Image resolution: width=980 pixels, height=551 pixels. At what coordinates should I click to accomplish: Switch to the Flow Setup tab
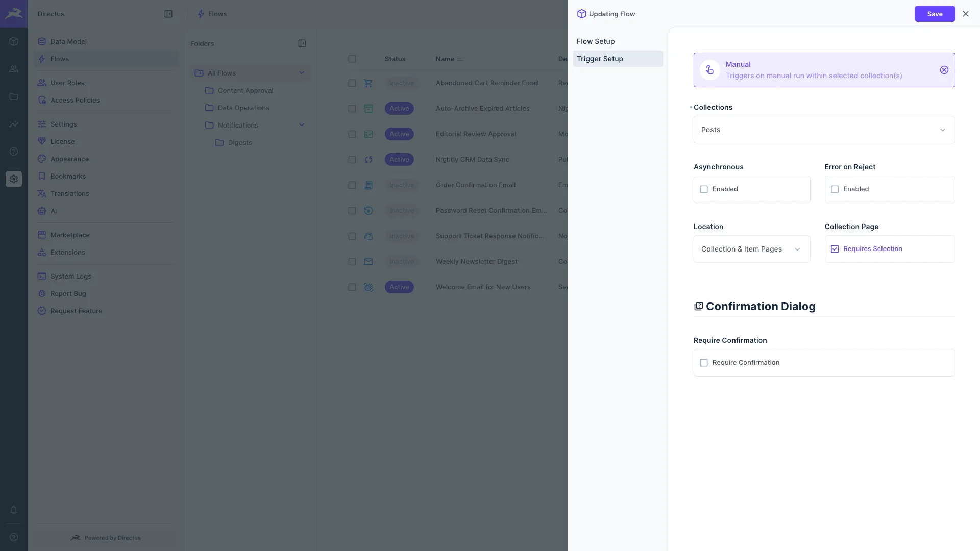click(618, 41)
